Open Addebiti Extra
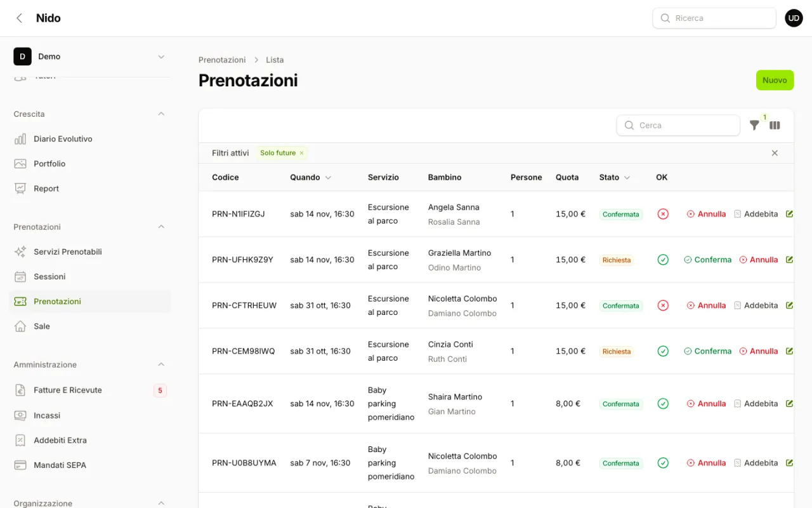This screenshot has height=508, width=812. point(89,440)
